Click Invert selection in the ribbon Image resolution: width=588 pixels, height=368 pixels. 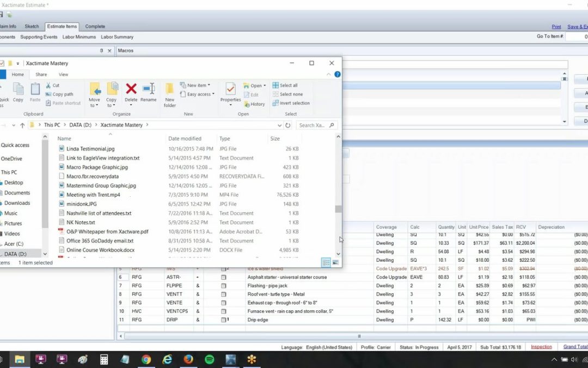pos(291,103)
